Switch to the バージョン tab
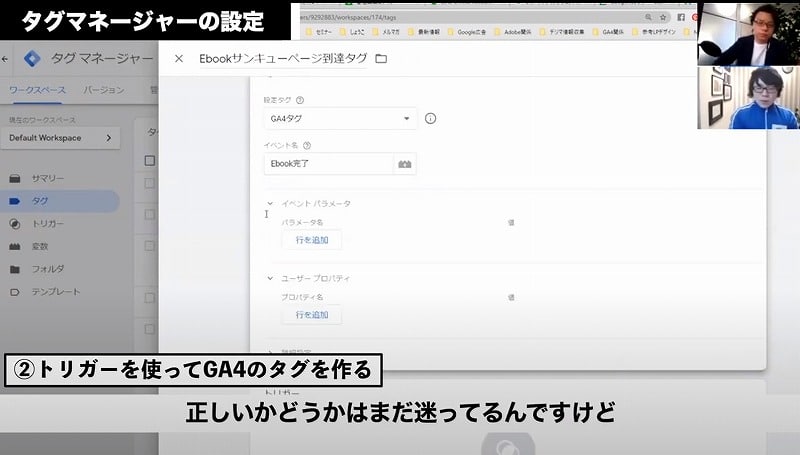The image size is (800, 455). coord(104,90)
